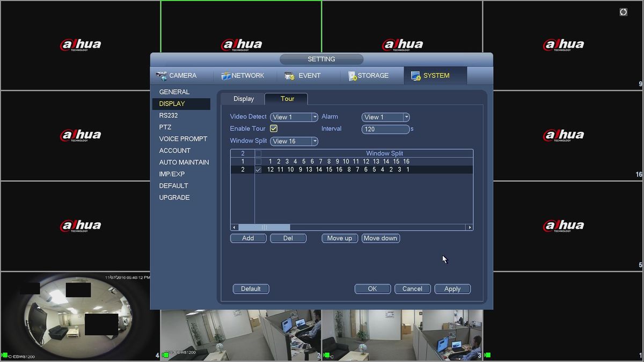
Task: Select the SYSTEM settings tab
Action: tap(435, 76)
